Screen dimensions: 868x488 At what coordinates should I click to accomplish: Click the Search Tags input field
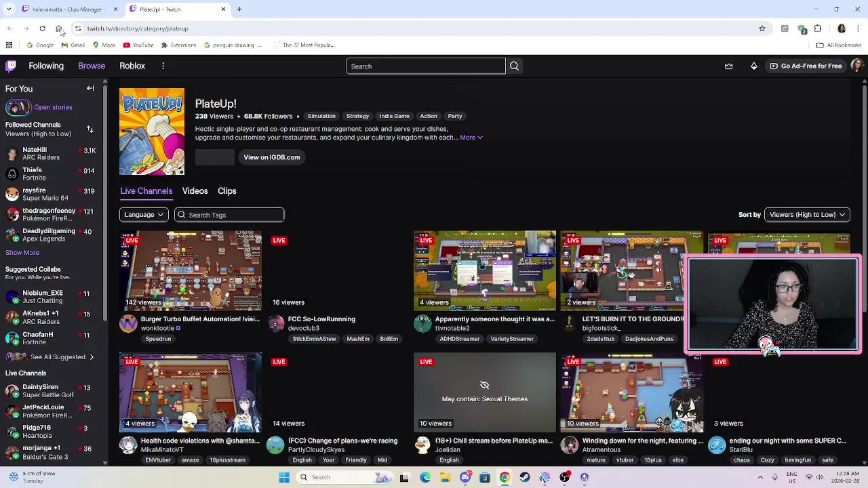tap(229, 215)
